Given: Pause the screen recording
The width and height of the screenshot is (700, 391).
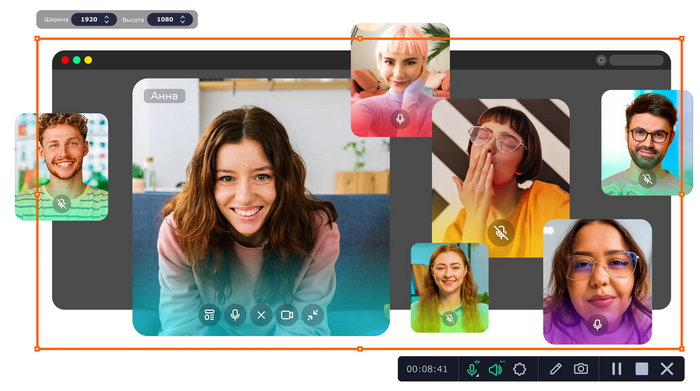Looking at the screenshot, I should [x=617, y=369].
